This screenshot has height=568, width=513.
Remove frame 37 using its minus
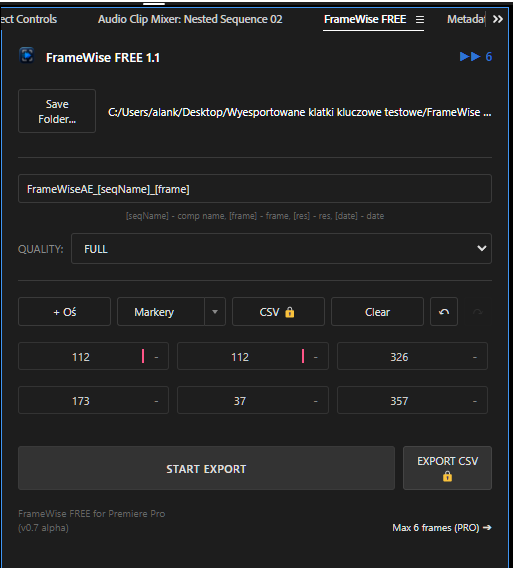coord(316,401)
